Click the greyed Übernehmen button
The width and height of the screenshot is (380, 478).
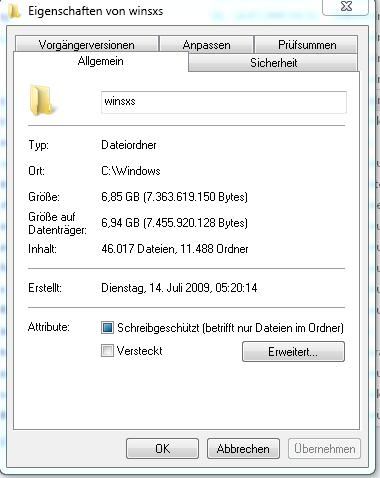(324, 449)
